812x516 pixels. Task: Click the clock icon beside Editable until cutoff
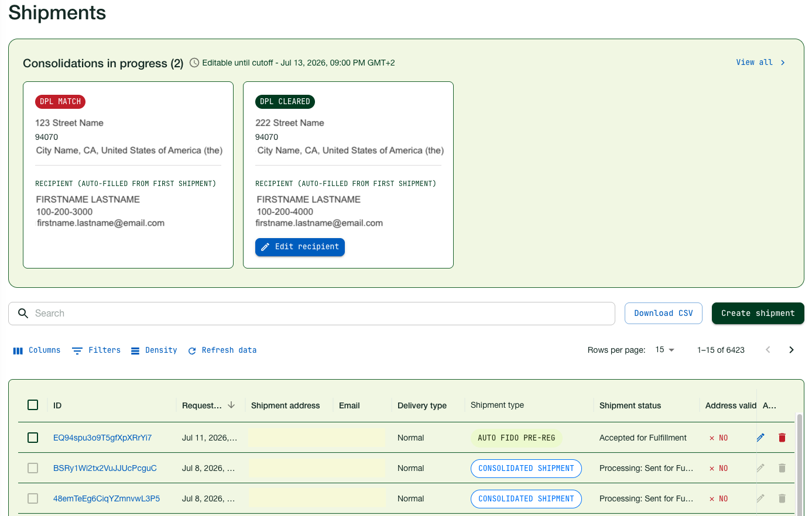pos(194,63)
